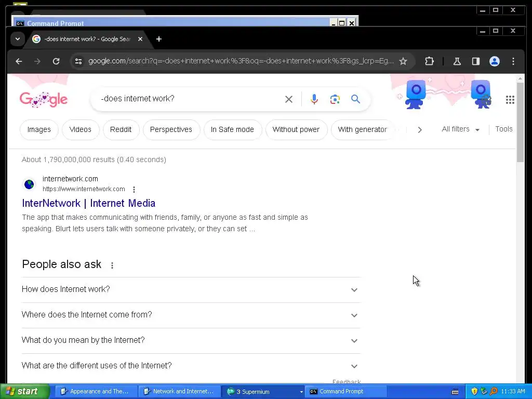
Task: Submit search with magnifier icon
Action: pyautogui.click(x=355, y=99)
